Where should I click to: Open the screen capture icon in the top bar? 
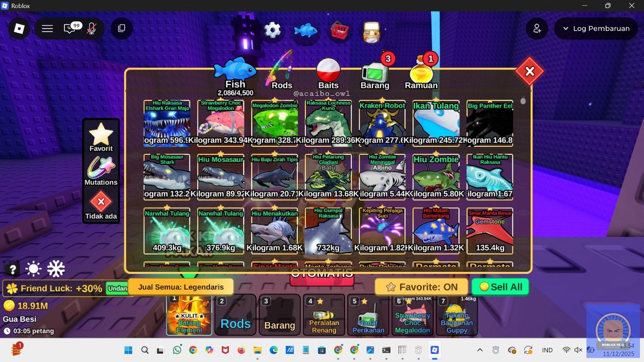point(122,28)
